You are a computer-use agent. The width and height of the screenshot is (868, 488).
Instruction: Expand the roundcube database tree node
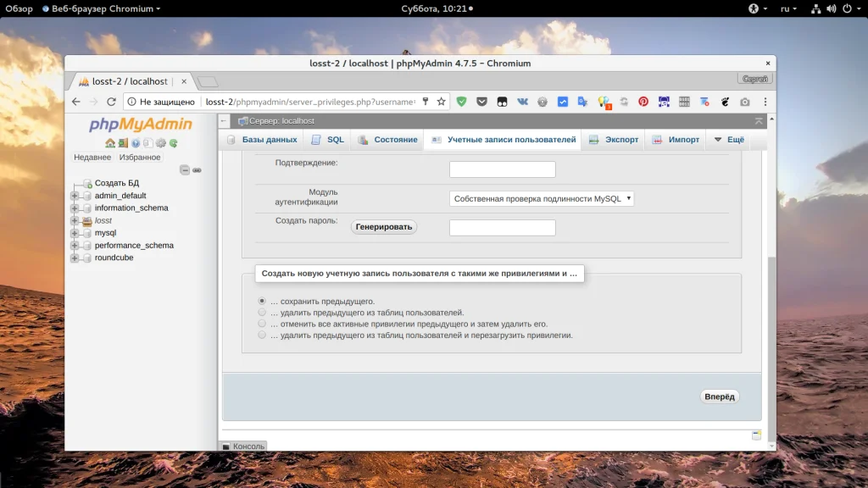point(75,258)
